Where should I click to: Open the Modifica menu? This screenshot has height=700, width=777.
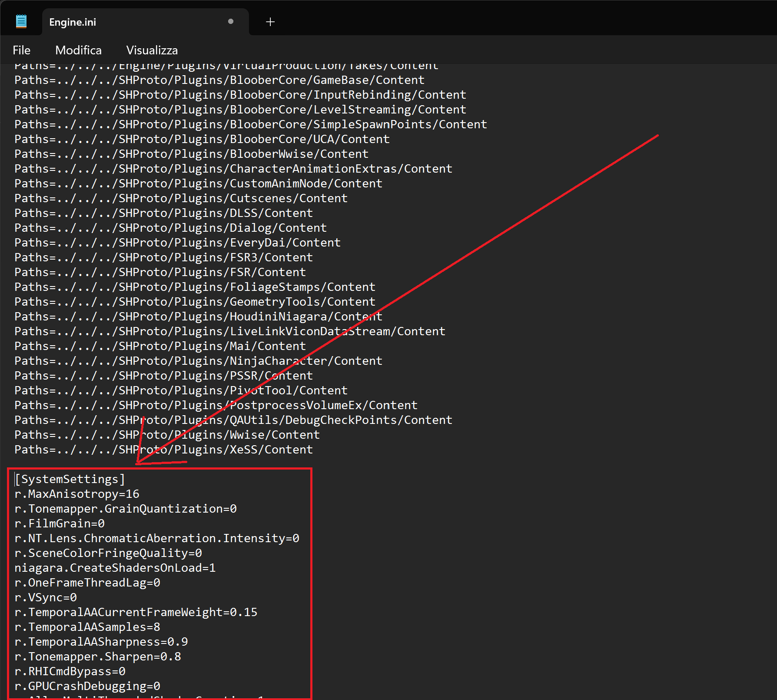(78, 50)
